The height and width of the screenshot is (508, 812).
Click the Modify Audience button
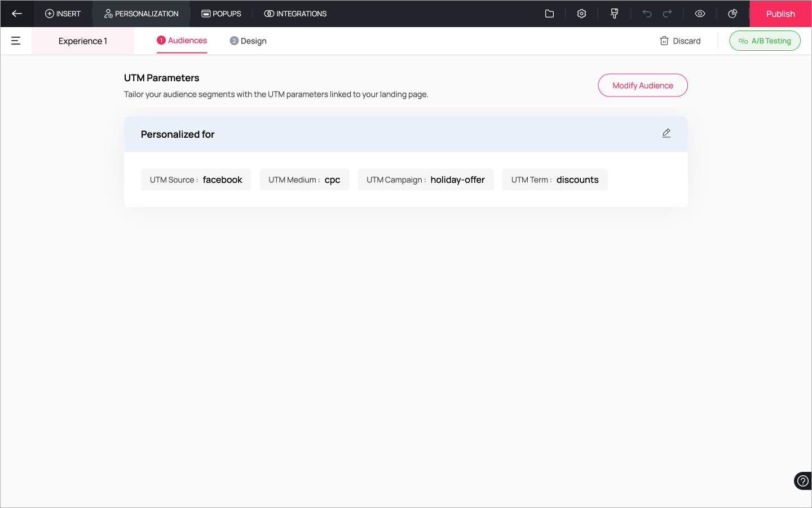(642, 85)
